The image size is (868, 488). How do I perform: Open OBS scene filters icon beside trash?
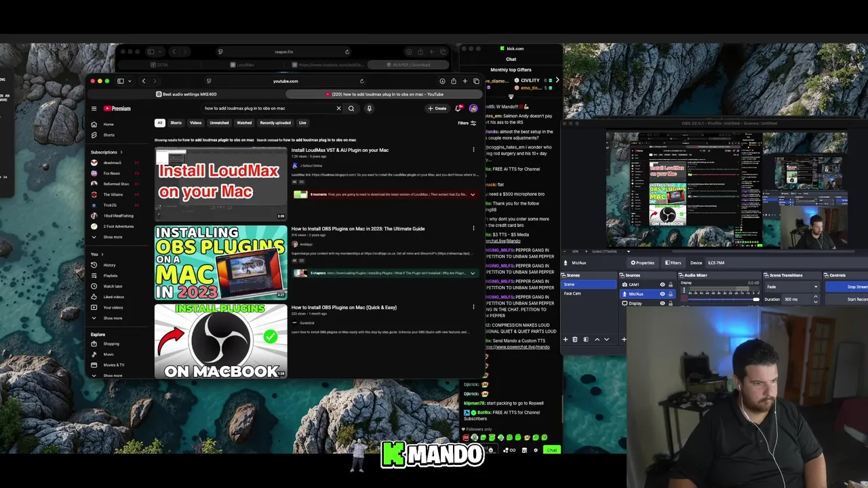[x=586, y=340]
